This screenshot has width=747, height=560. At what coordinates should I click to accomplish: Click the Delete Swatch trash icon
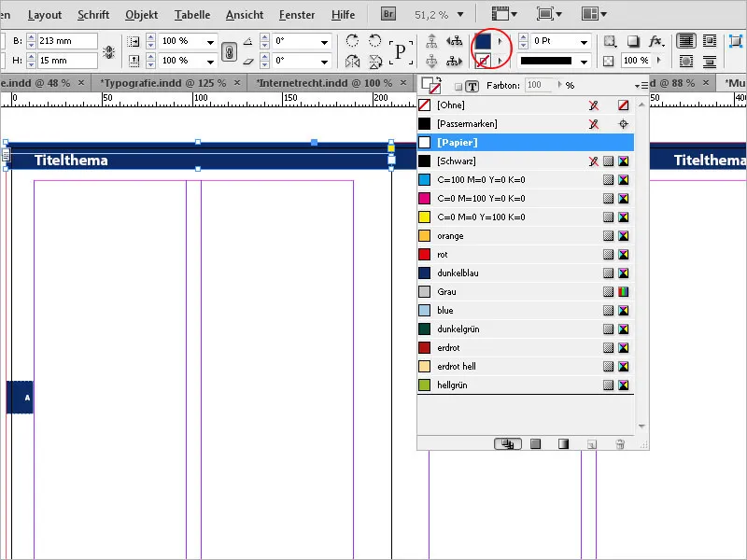pyautogui.click(x=620, y=444)
